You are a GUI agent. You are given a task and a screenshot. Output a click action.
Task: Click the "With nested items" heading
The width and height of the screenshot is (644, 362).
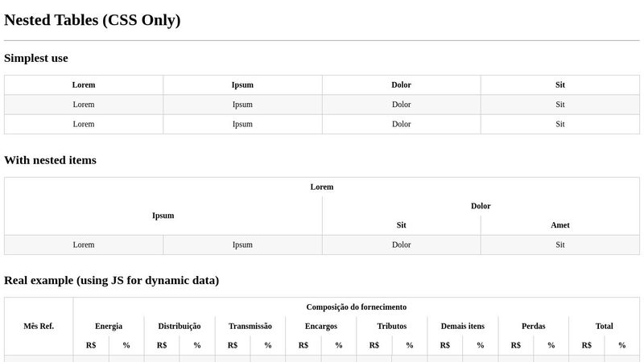[x=50, y=160]
